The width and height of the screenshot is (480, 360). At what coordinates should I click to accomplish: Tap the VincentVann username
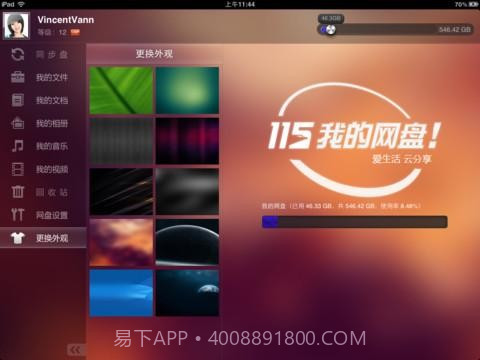click(66, 20)
